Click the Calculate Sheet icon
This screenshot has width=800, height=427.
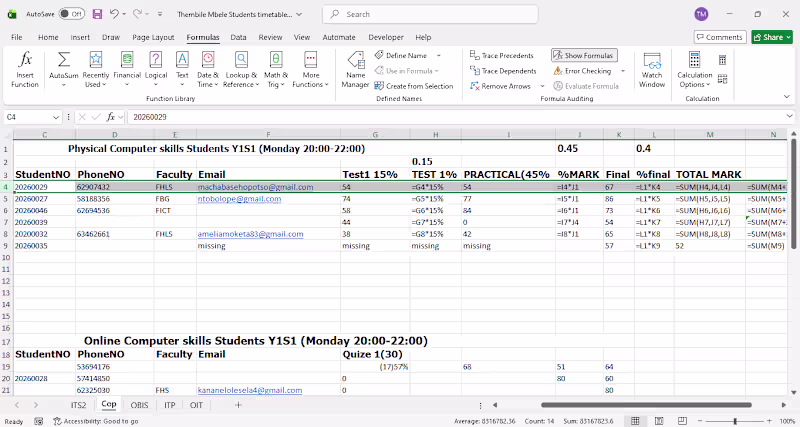(x=722, y=79)
